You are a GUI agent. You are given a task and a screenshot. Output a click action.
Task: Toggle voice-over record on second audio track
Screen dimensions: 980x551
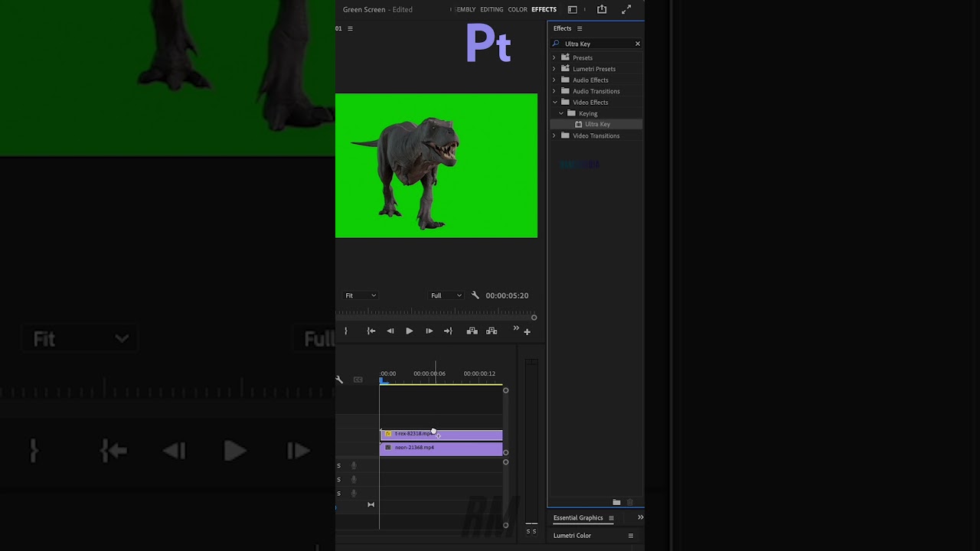coord(354,479)
